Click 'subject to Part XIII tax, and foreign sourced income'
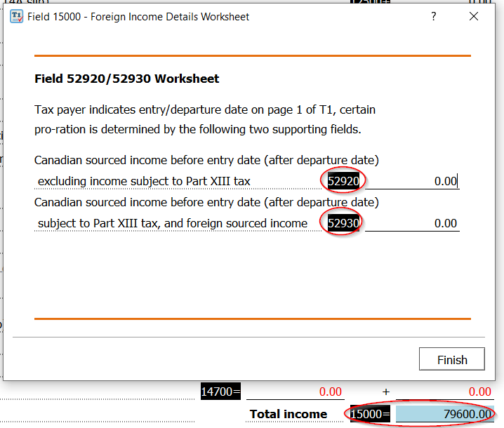 [173, 223]
